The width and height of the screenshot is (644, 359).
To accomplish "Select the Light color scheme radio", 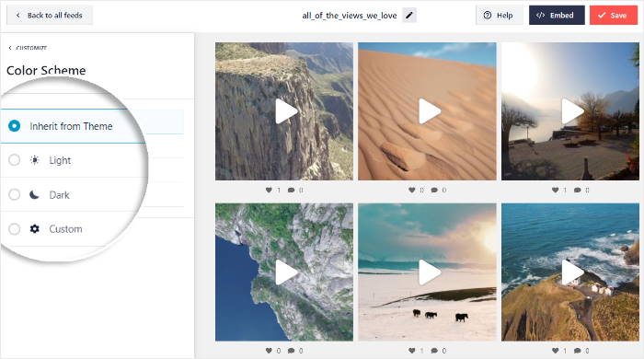I will (x=15, y=160).
